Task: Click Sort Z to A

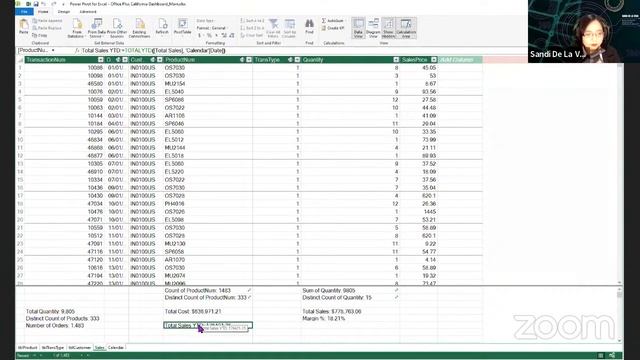Action: click(x=252, y=28)
